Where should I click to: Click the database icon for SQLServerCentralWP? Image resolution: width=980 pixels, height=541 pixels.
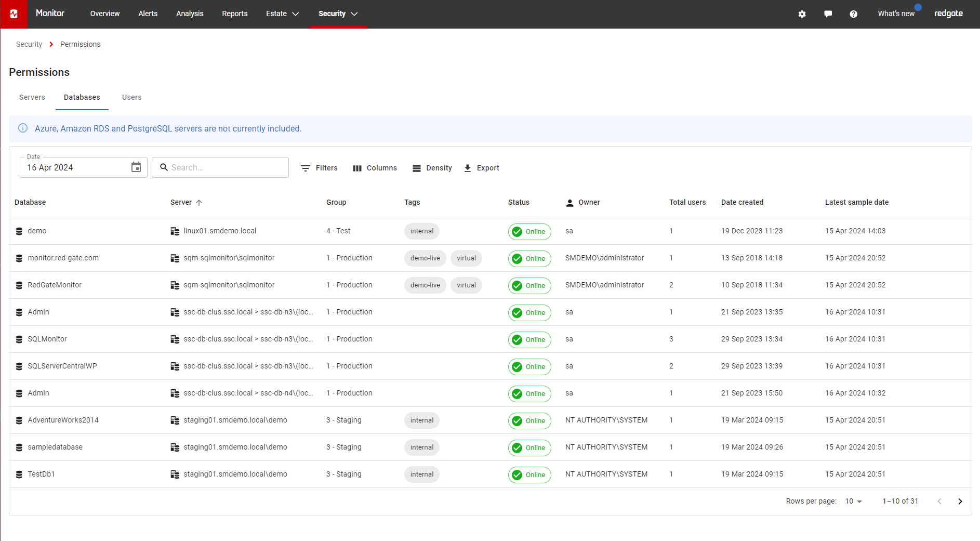19,366
